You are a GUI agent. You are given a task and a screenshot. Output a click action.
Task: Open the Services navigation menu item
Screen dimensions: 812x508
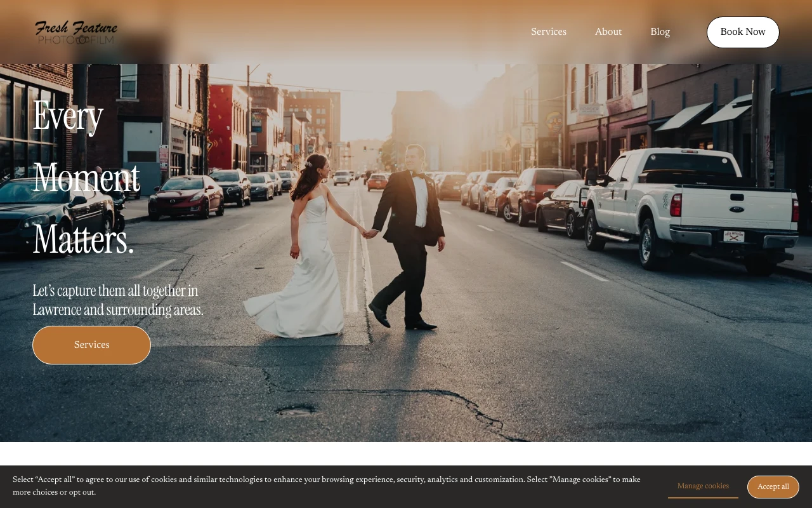click(x=548, y=32)
